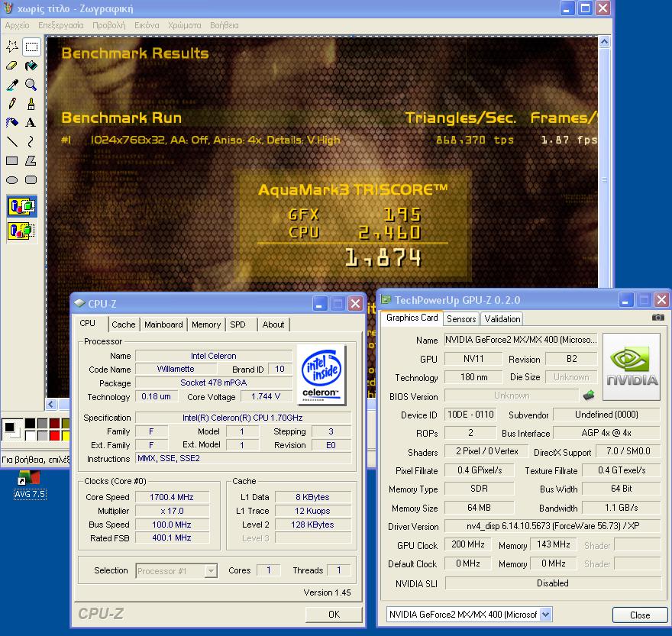
Task: Open the Αρχείο menu in Paint
Action: pyautogui.click(x=17, y=25)
